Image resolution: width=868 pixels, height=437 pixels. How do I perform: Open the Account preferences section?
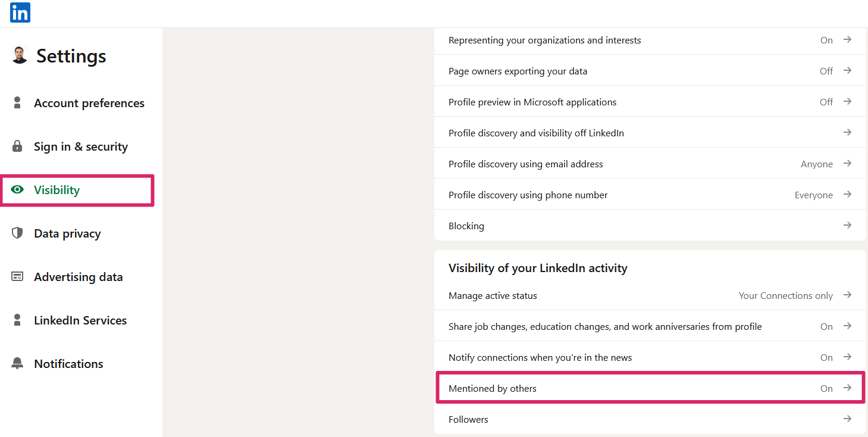pos(89,103)
